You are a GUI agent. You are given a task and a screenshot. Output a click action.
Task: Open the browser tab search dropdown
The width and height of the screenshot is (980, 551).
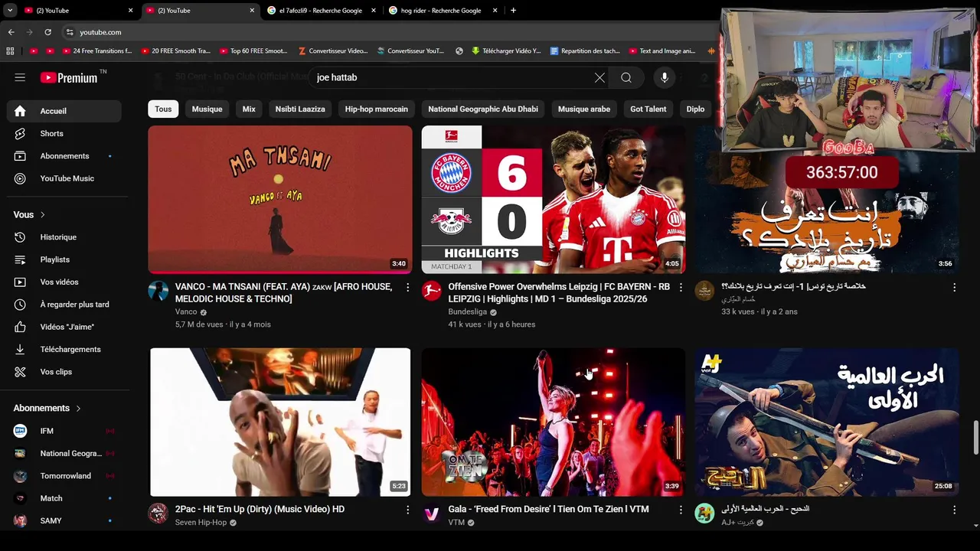(10, 11)
